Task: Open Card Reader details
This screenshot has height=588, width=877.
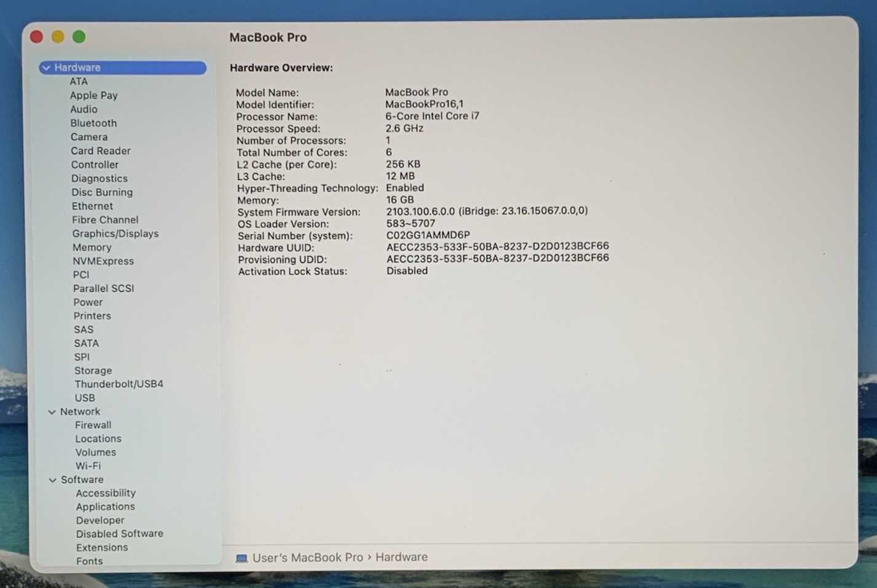Action: [101, 151]
